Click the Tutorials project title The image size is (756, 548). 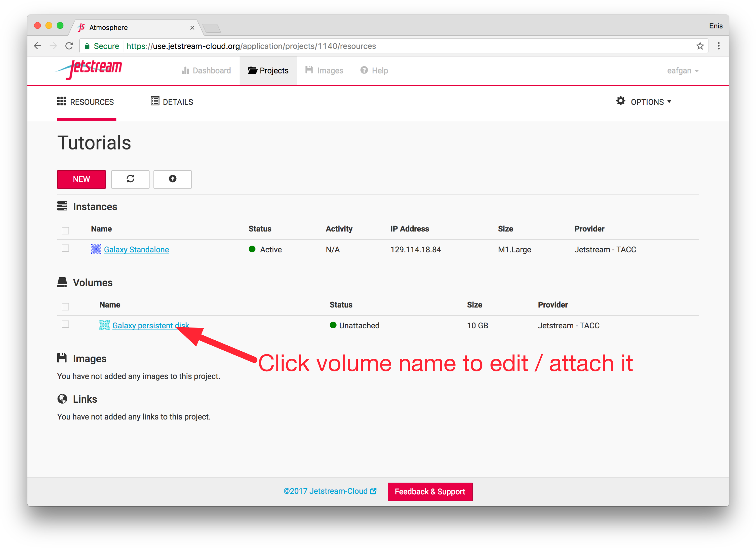click(x=94, y=143)
